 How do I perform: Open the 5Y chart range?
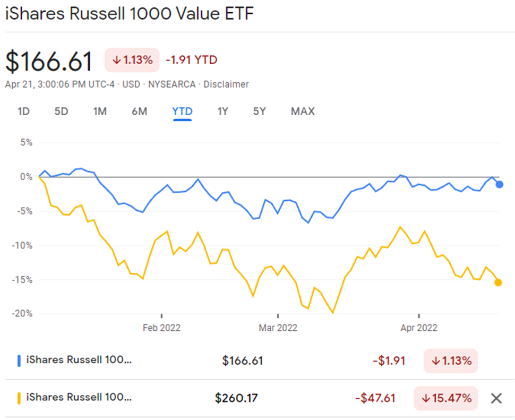[x=259, y=112]
